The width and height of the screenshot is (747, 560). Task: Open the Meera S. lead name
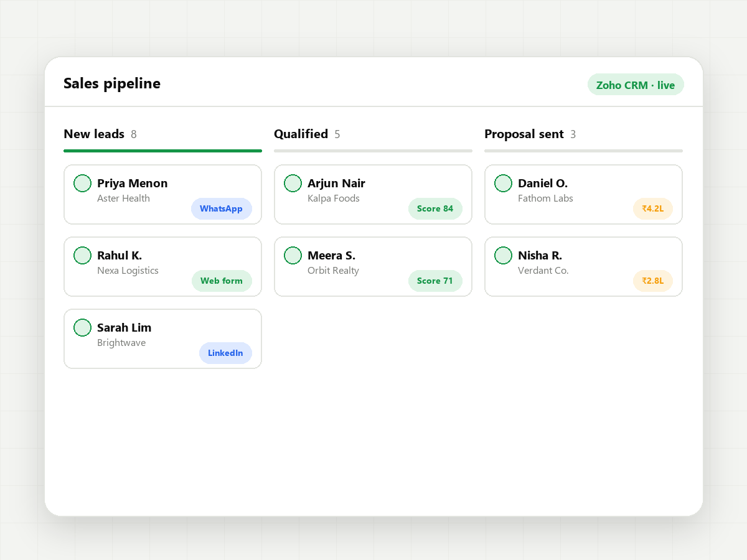click(x=332, y=255)
